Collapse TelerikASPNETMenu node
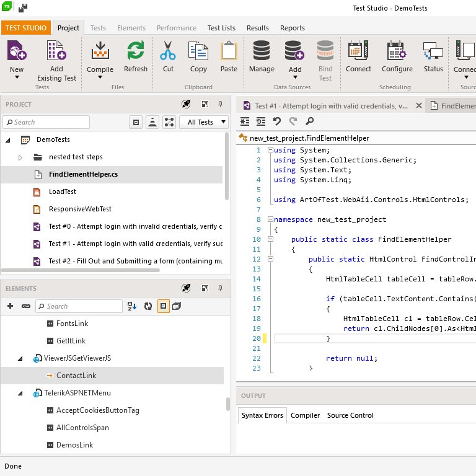 20,393
